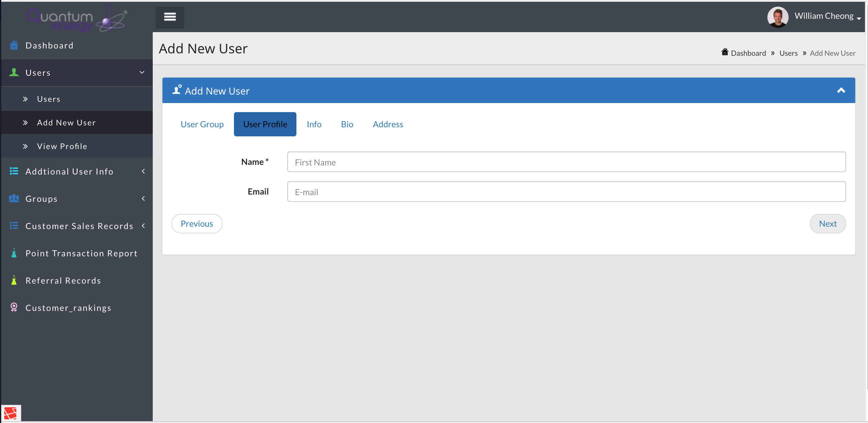
Task: Click the Dashboard home icon in sidebar
Action: point(14,45)
